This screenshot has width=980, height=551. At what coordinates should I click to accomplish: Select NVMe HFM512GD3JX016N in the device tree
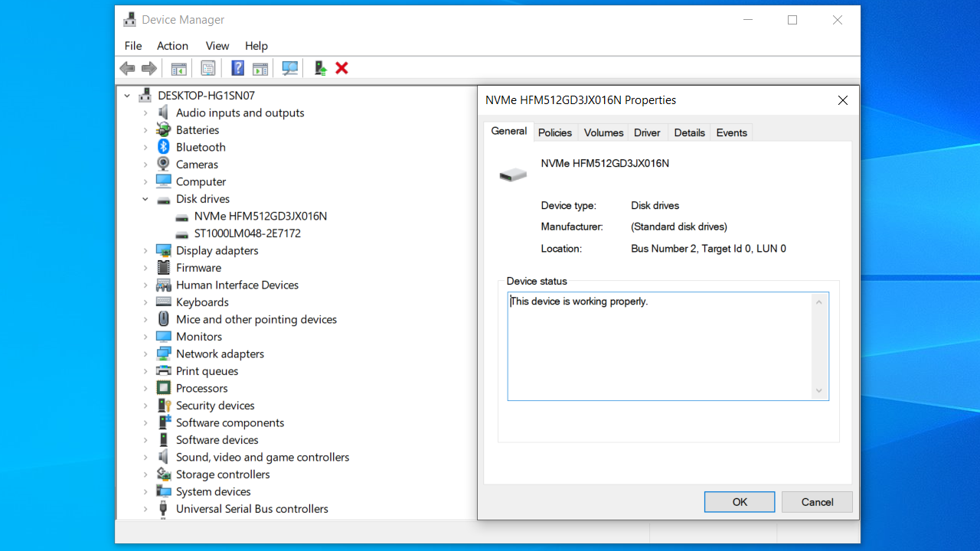(x=260, y=216)
